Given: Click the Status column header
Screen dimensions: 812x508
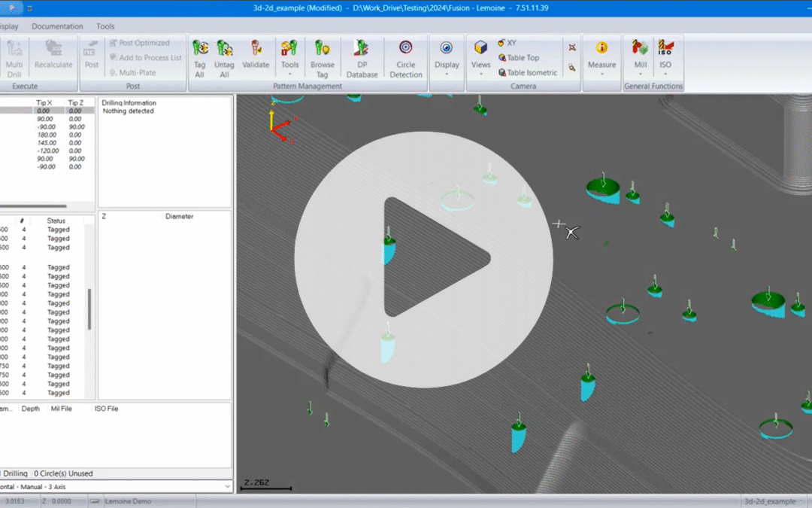Looking at the screenshot, I should pyautogui.click(x=56, y=221).
